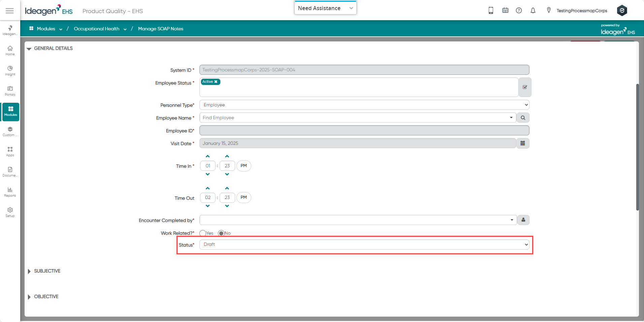The height and width of the screenshot is (322, 644).
Task: Click the page vertical scrollbar
Action: 637,147
